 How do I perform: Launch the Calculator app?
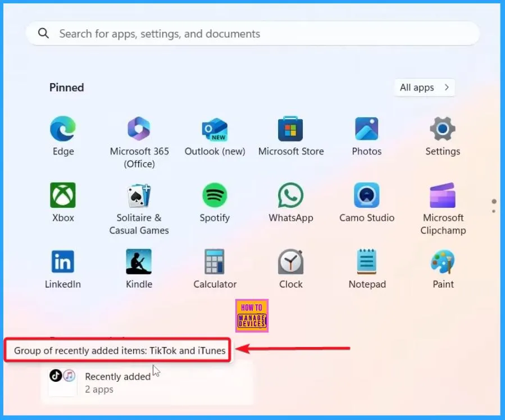click(215, 270)
